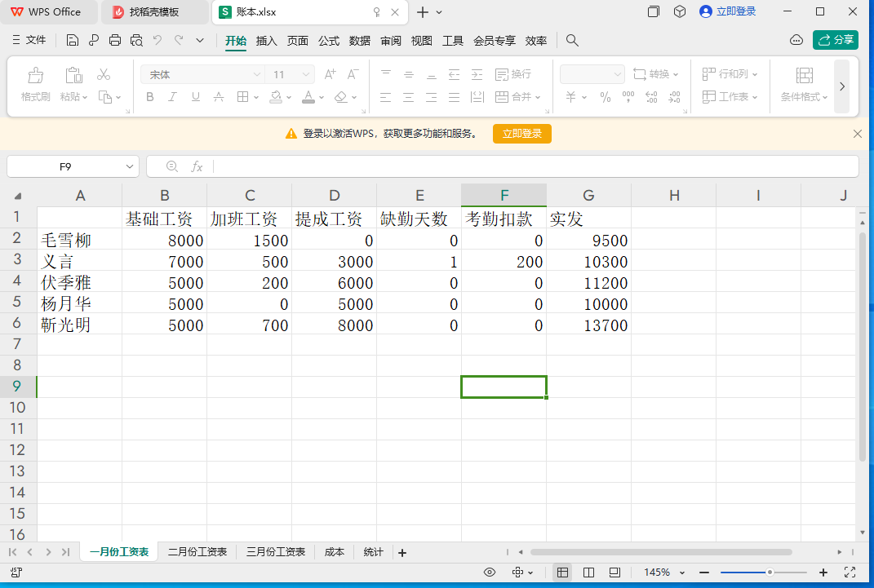Image resolution: width=874 pixels, height=588 pixels.
Task: Click the Print icon in quick toolbar
Action: (x=115, y=40)
